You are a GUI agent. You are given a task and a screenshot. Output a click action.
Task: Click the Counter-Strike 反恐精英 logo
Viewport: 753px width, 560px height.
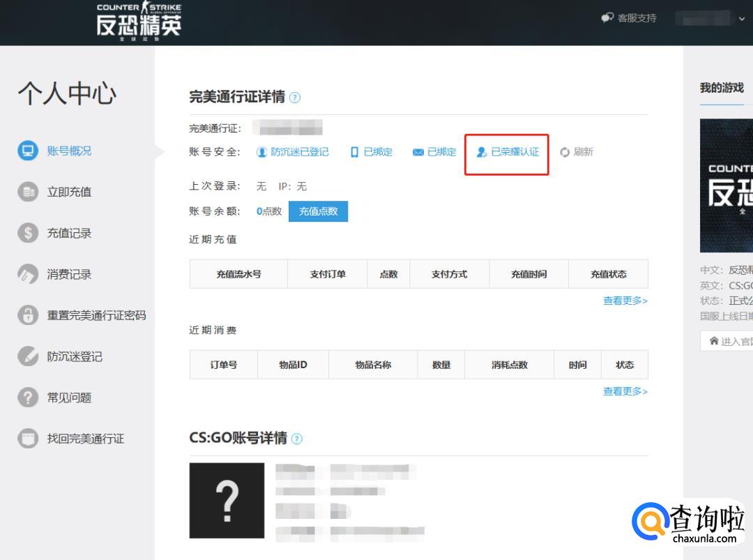pos(139,21)
